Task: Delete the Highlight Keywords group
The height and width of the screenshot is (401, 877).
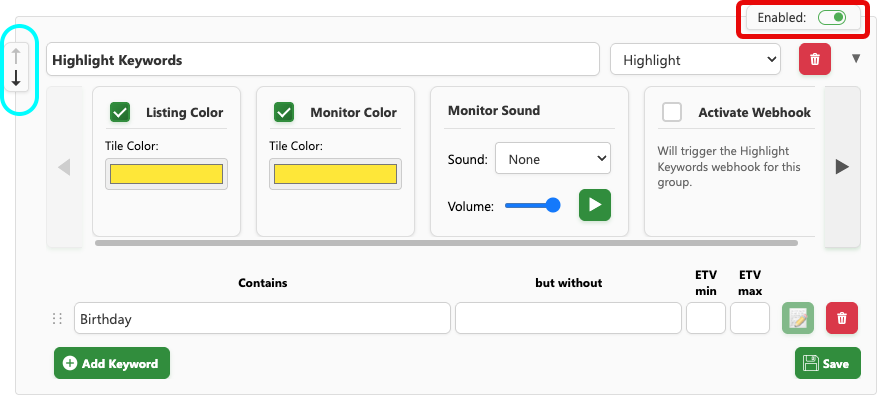Action: tap(815, 59)
